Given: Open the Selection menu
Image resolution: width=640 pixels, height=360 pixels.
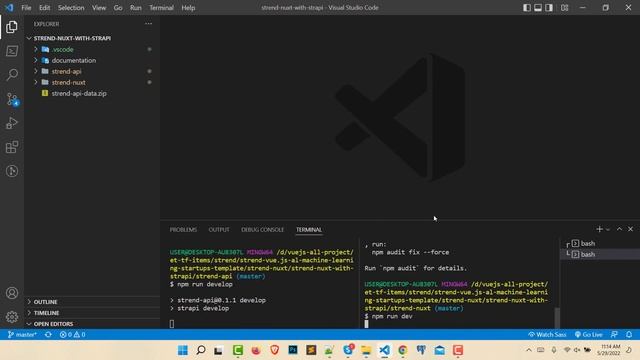Looking at the screenshot, I should [x=71, y=7].
